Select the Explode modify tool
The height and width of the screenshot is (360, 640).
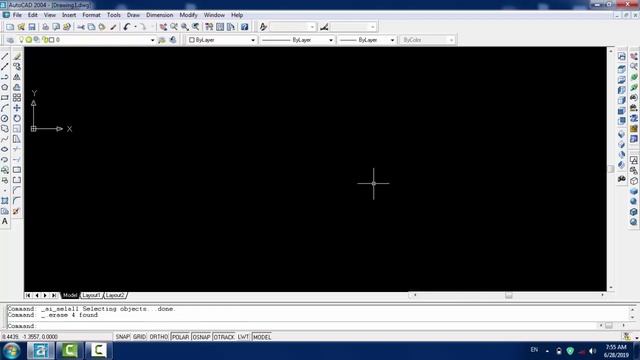tap(16, 211)
